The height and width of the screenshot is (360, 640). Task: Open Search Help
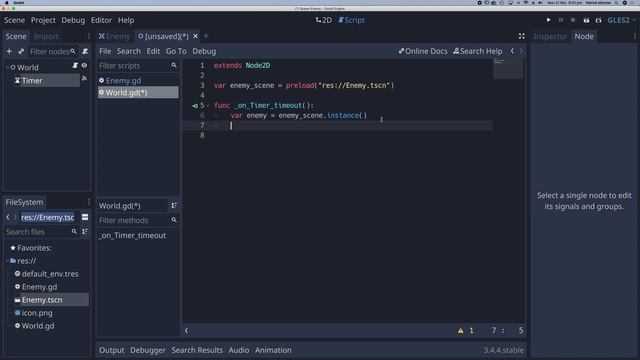(478, 51)
